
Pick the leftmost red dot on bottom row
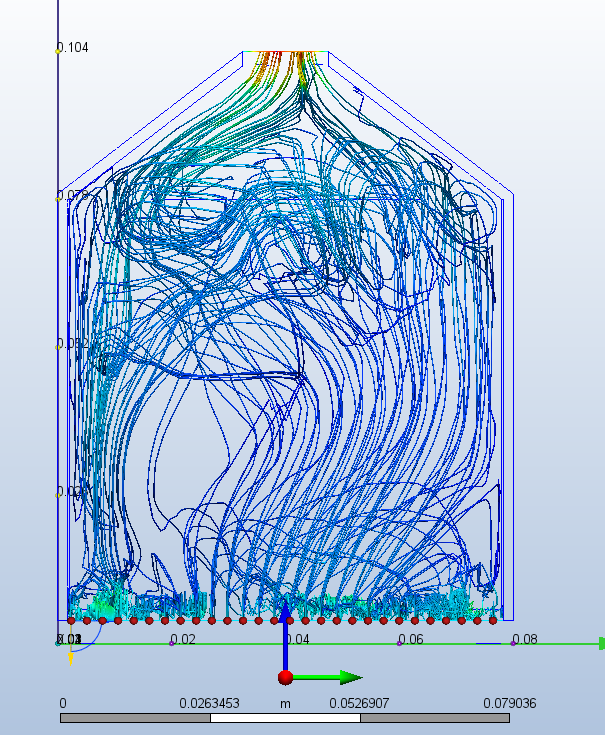pos(71,621)
